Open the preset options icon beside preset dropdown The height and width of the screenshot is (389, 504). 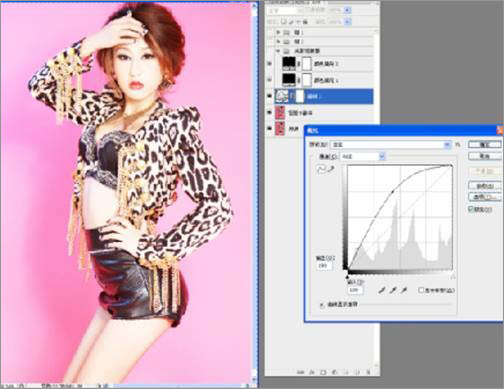pos(458,145)
